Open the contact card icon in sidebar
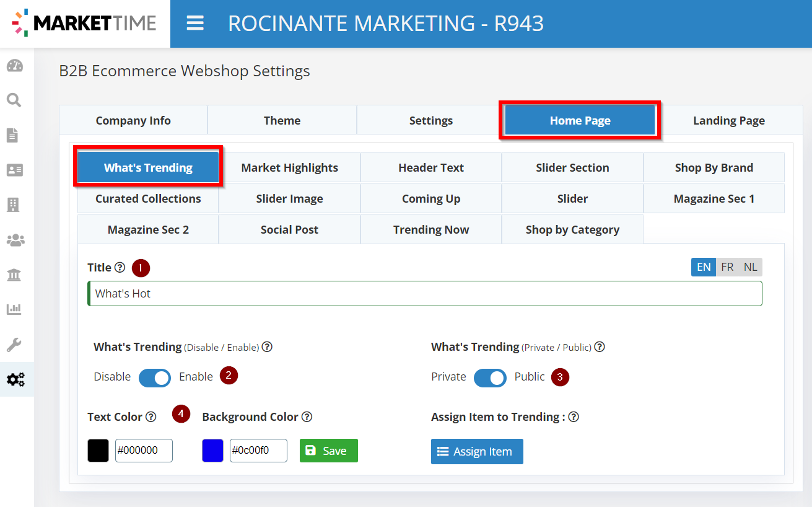 click(15, 170)
